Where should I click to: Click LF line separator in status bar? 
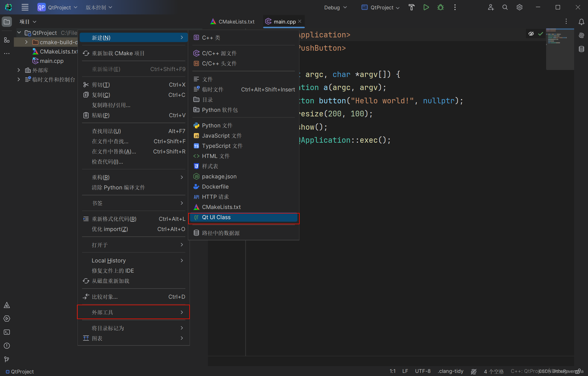(x=405, y=371)
